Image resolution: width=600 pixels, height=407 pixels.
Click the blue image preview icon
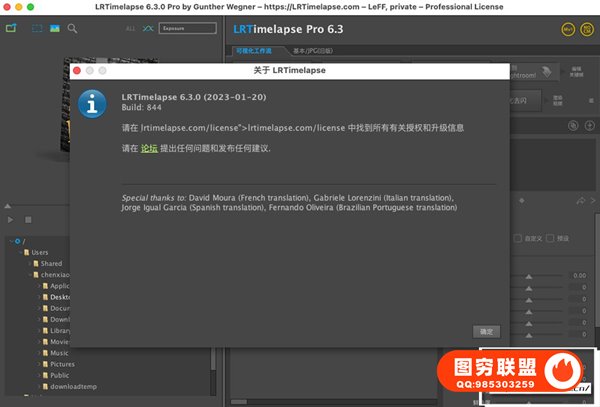point(55,29)
